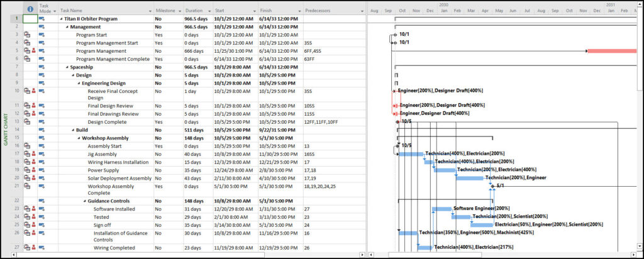Click task mode icon for Workshop Assembly row
This screenshot has height=259, width=644.
pyautogui.click(x=42, y=138)
